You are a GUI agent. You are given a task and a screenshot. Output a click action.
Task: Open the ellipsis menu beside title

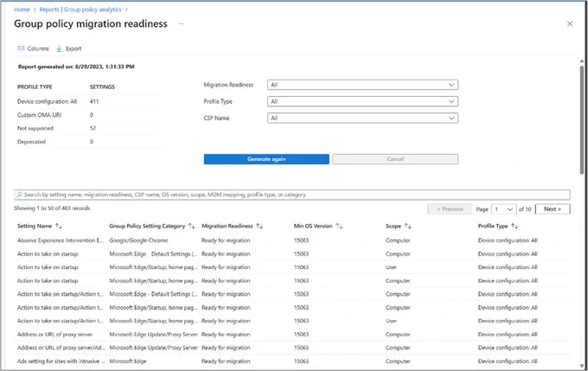[181, 23]
